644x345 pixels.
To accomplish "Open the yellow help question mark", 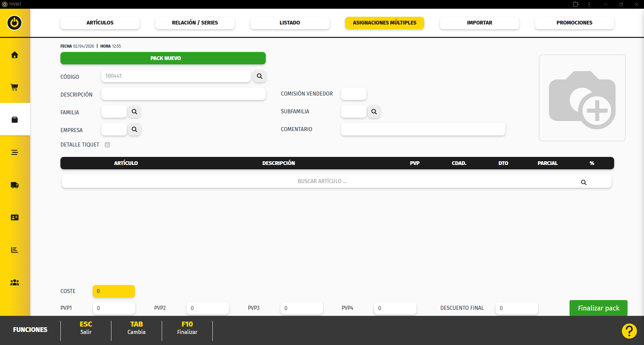I will [x=629, y=331].
